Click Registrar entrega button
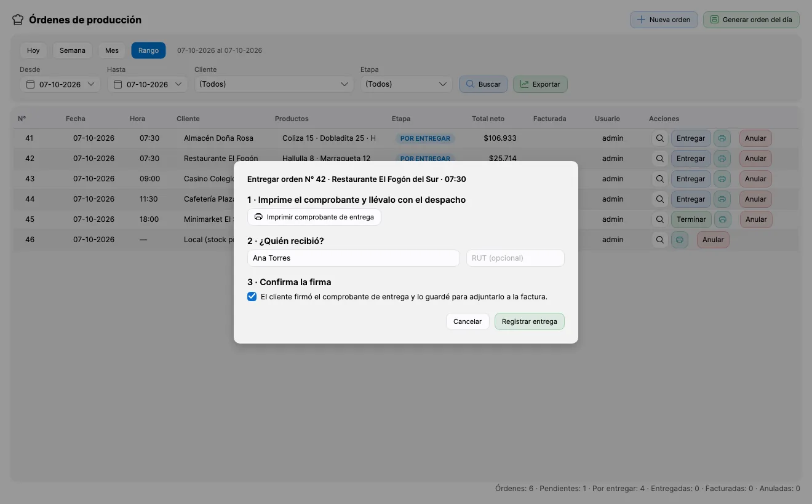The height and width of the screenshot is (504, 812). tap(529, 321)
